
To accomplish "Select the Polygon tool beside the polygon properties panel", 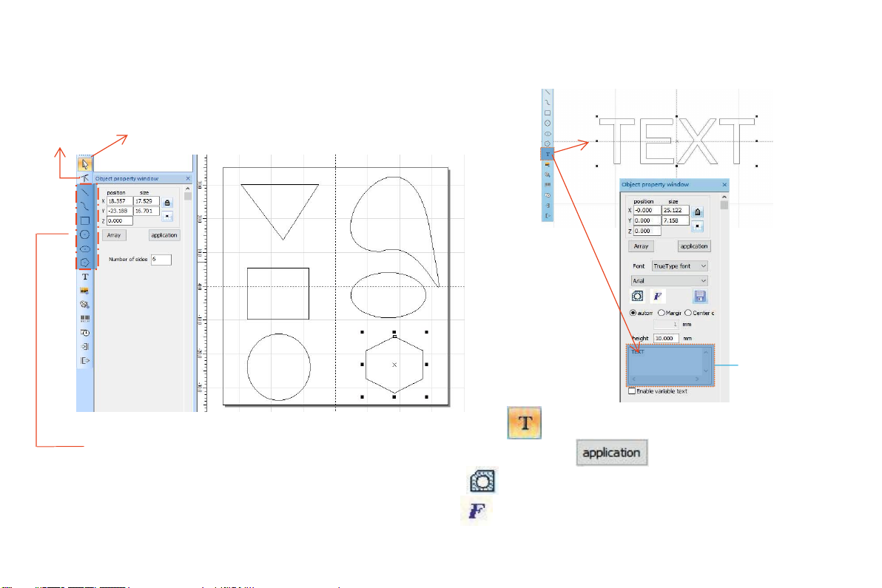I will [85, 263].
